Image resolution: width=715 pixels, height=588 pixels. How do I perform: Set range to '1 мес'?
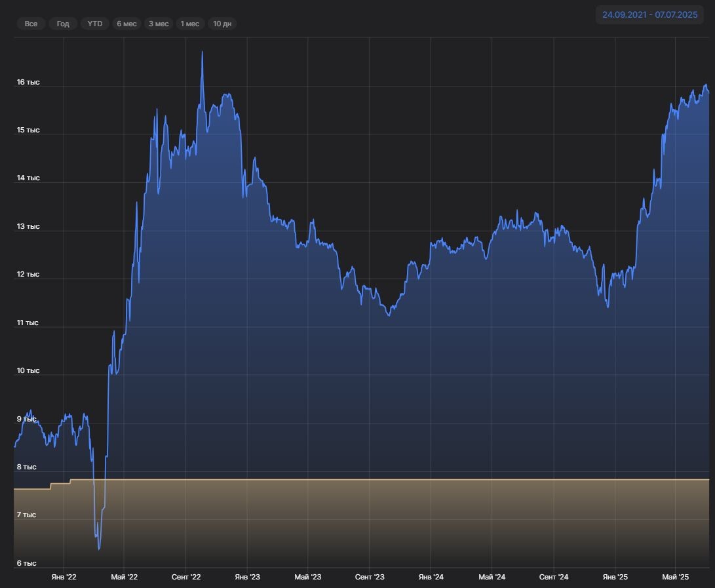(190, 24)
